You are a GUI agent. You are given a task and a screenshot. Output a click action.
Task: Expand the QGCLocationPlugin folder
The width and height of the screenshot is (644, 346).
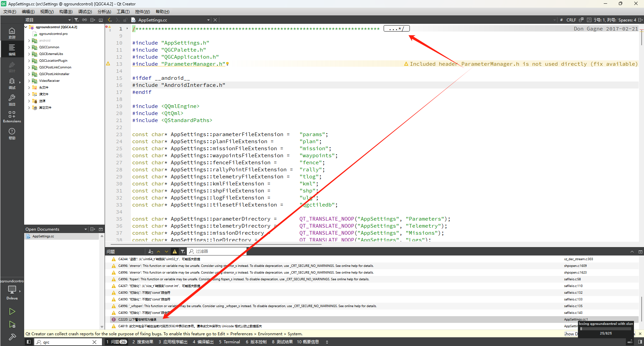[x=29, y=61]
